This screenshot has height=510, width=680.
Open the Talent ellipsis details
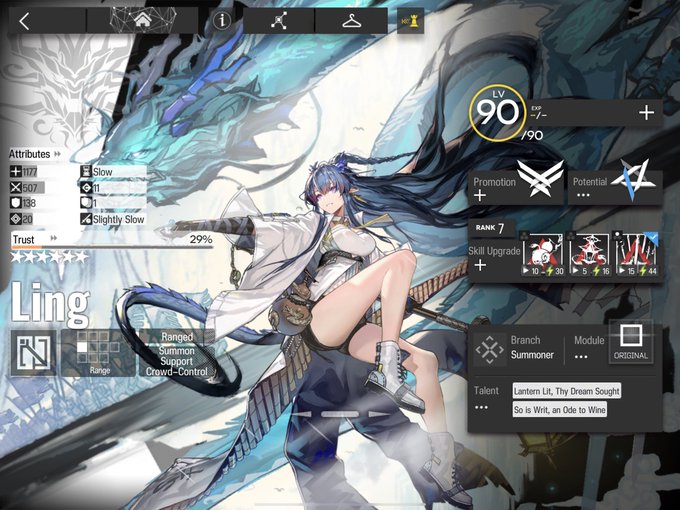(x=481, y=407)
